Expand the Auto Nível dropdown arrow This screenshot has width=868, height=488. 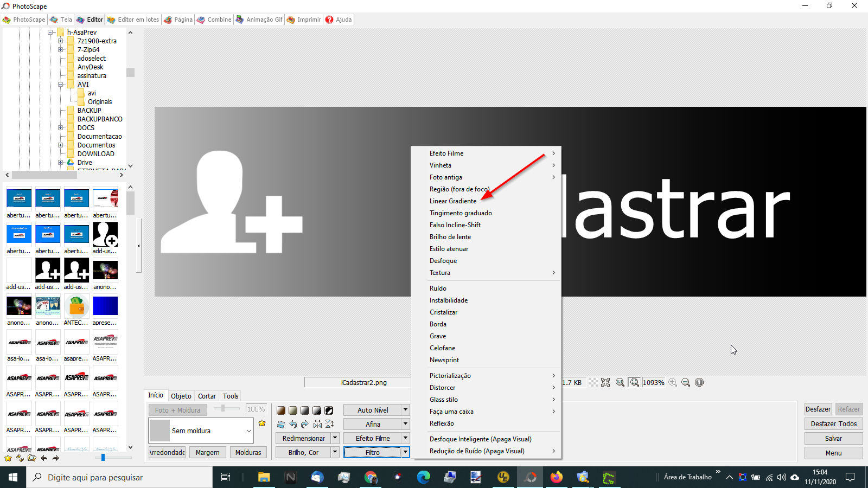pos(405,410)
